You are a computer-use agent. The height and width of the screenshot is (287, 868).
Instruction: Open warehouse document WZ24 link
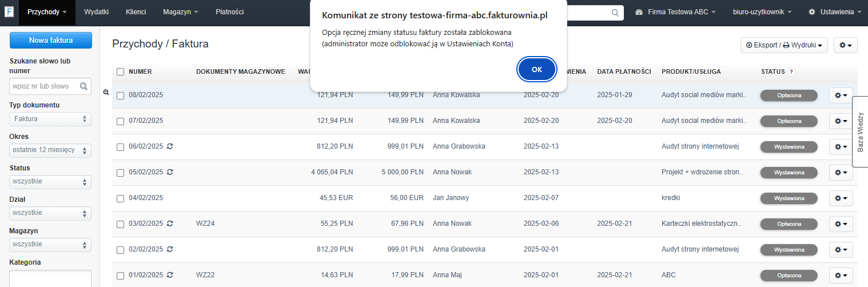[x=205, y=224]
